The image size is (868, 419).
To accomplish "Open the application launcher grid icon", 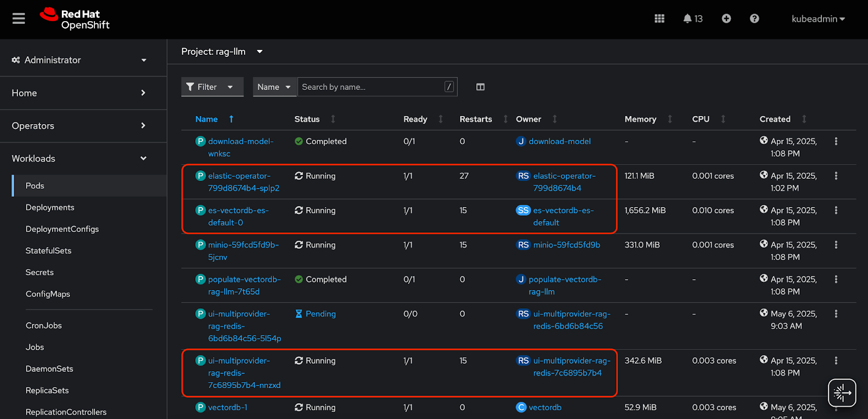I will point(659,19).
